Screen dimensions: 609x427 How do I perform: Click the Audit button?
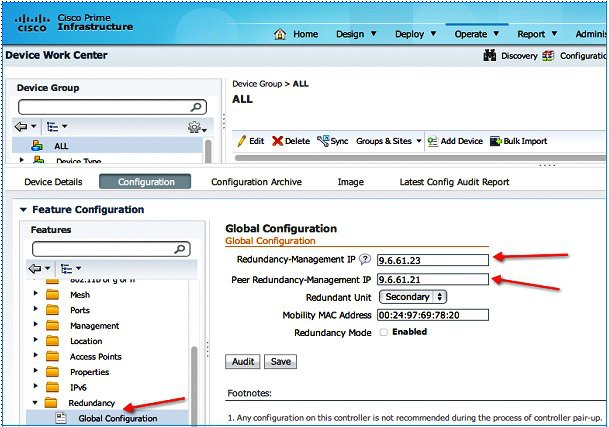click(x=243, y=361)
